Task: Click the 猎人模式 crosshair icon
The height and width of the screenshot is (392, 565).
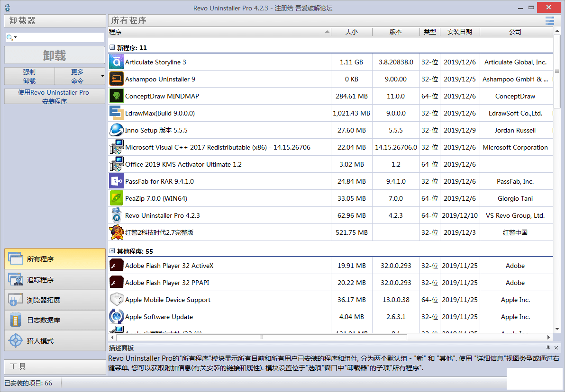Action: pos(15,340)
